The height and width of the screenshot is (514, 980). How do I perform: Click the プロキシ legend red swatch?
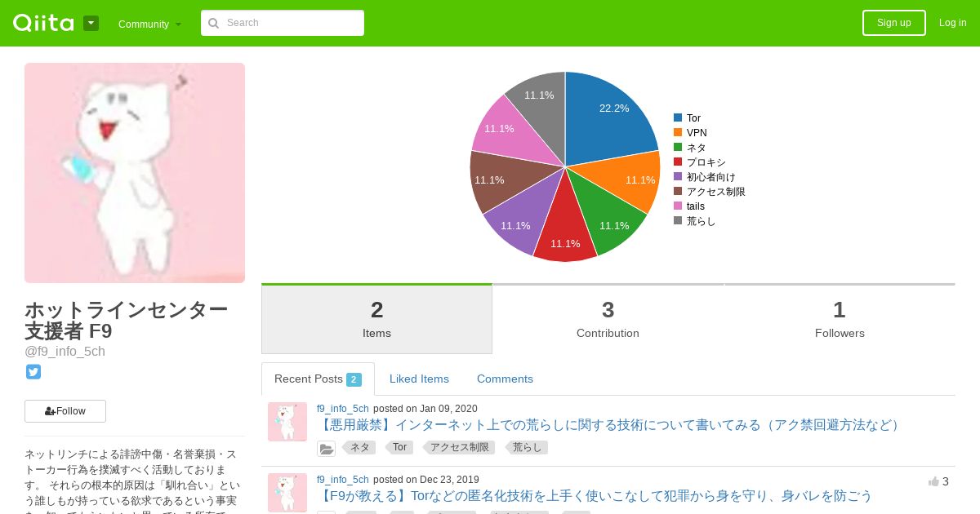click(x=678, y=162)
